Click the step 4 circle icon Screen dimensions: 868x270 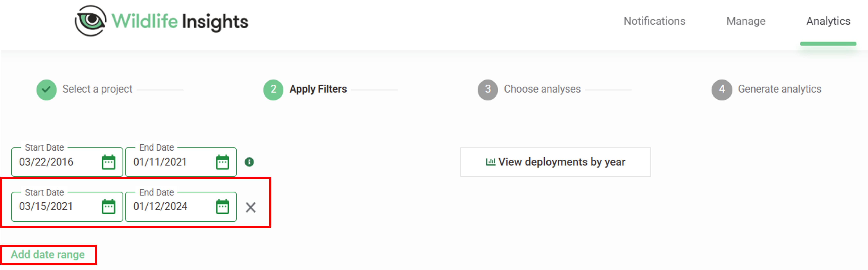coord(722,90)
